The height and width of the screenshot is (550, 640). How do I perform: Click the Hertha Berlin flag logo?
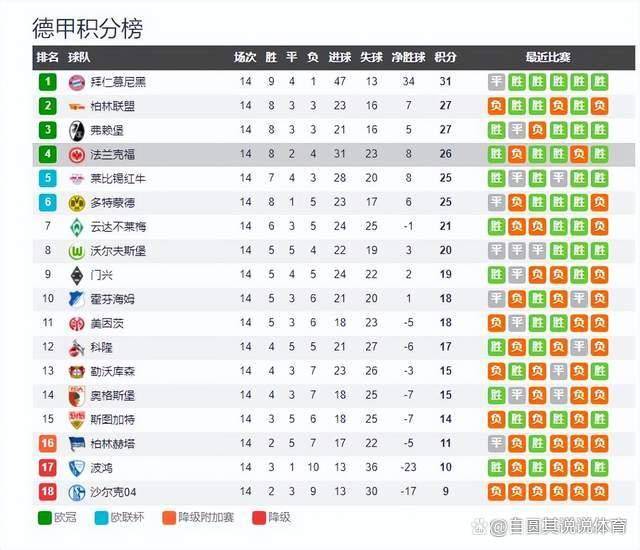76,444
